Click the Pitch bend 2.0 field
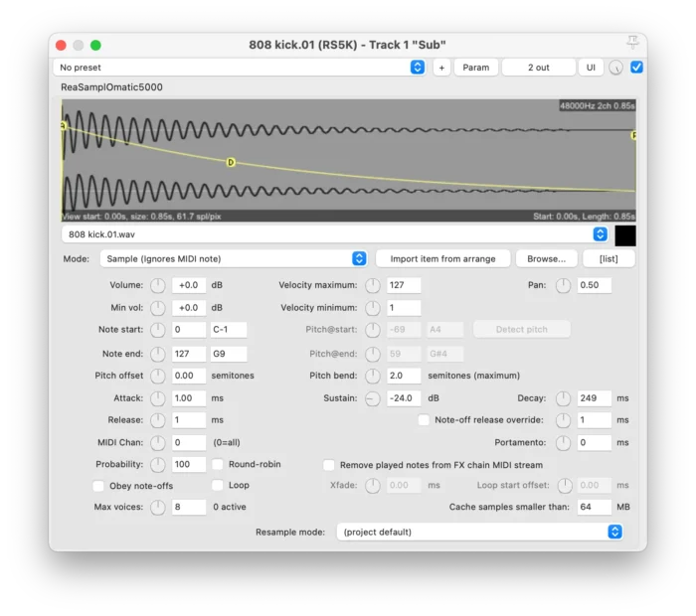Viewport: 696px width, 616px height. [404, 376]
